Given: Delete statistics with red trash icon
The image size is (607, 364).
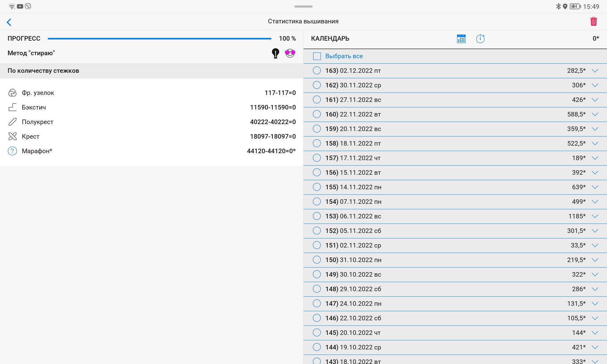Looking at the screenshot, I should coord(594,21).
